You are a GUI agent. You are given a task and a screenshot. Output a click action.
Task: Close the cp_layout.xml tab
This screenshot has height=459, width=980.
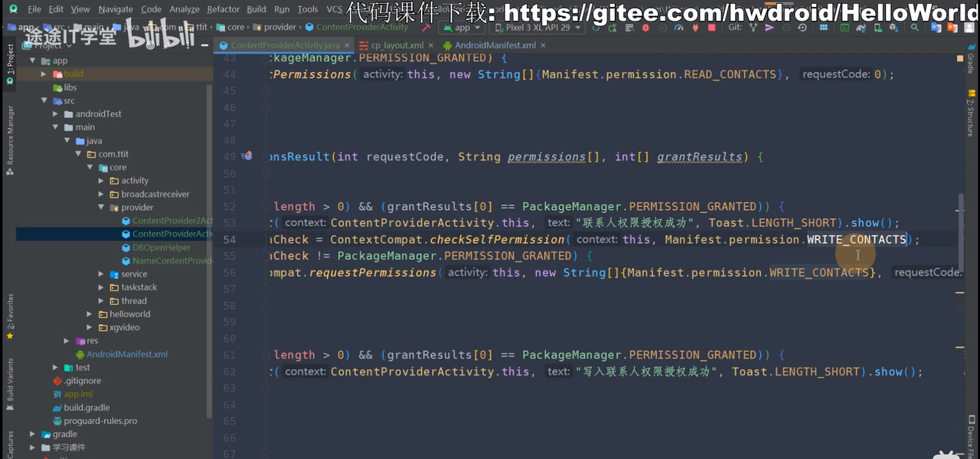pos(431,45)
